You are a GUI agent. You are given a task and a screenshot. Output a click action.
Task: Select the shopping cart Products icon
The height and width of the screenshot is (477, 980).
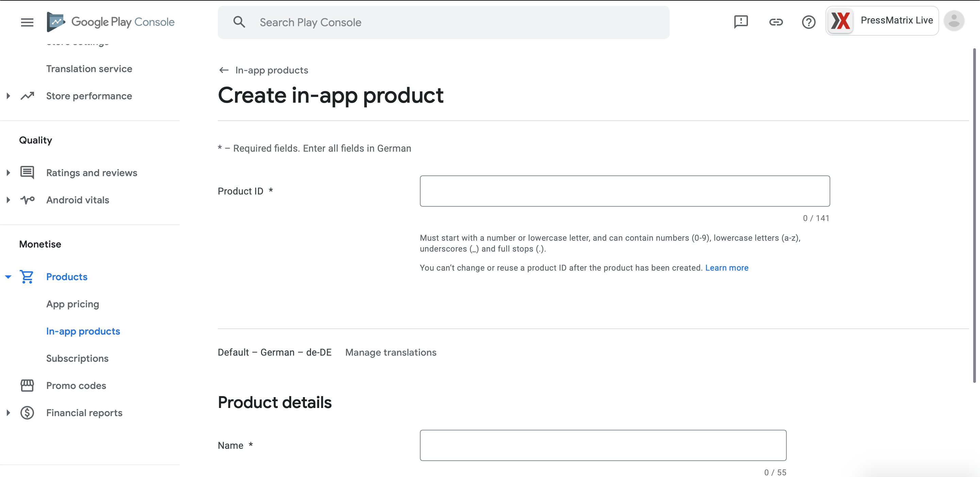(x=27, y=277)
